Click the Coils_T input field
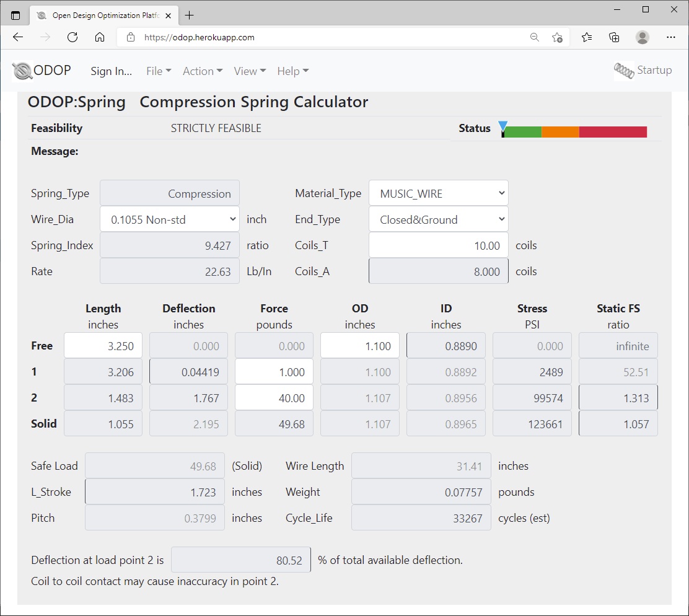The width and height of the screenshot is (689, 616). click(x=438, y=245)
